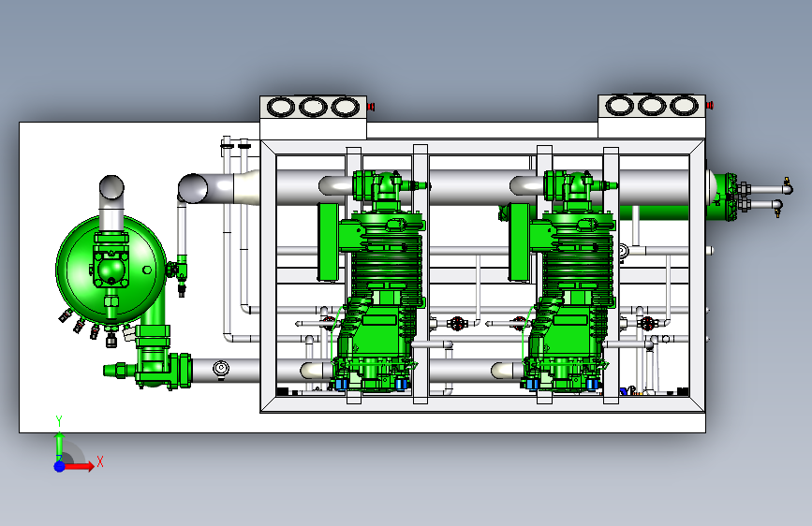The image size is (812, 526).
Task: Select the middle circular port on the left box
Action: click(x=314, y=108)
